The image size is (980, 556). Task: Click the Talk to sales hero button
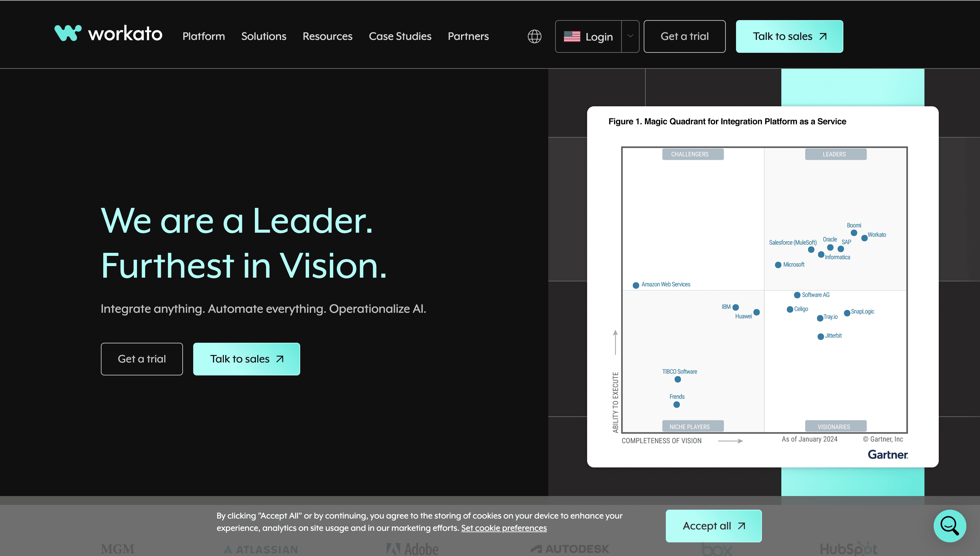(x=246, y=359)
